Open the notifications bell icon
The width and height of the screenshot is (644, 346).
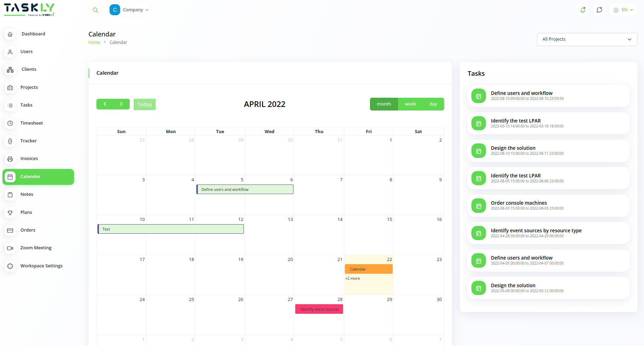coord(582,10)
